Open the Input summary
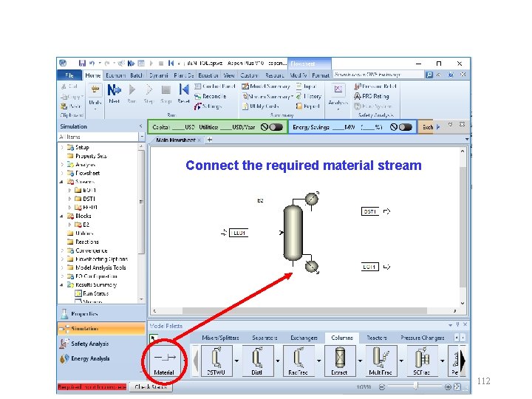 click(x=306, y=86)
